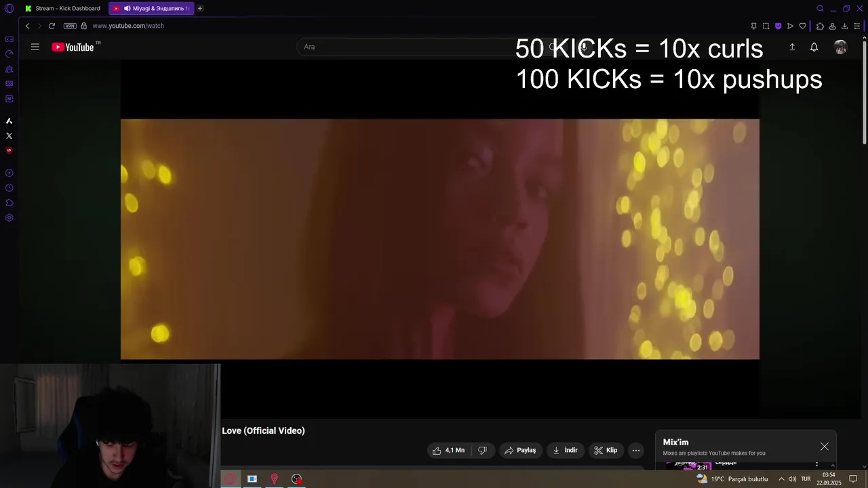Click YouTube upload/create arrow icon

click(791, 47)
